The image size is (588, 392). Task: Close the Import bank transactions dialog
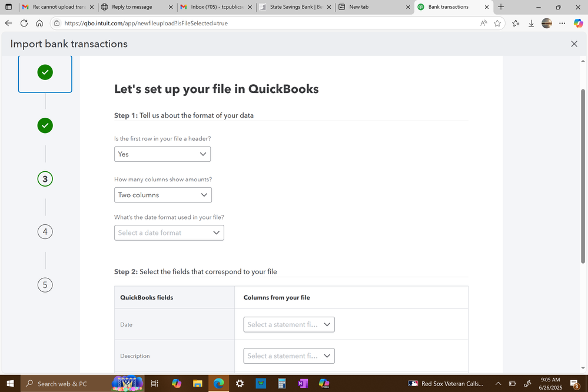tap(574, 44)
